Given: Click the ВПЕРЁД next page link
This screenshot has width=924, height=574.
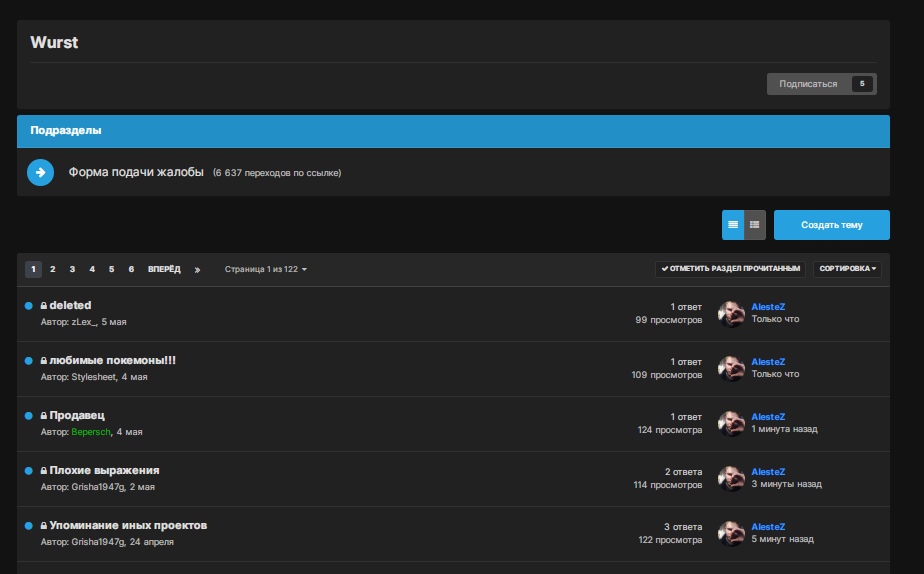Looking at the screenshot, I should click(164, 270).
